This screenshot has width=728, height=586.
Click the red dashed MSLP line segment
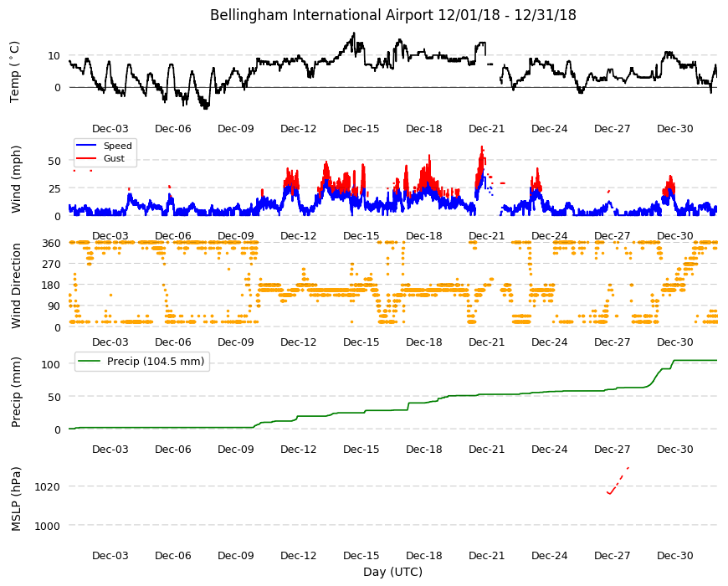pos(618,481)
